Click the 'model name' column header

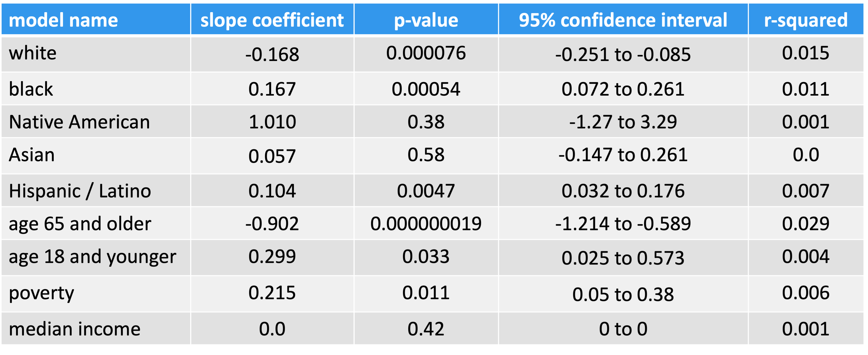pos(63,20)
